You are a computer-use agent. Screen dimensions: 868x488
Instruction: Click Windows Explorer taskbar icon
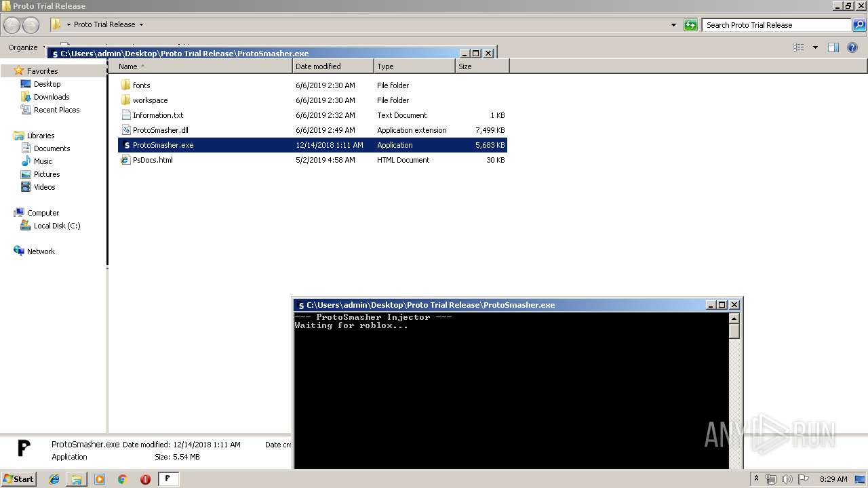(77, 479)
